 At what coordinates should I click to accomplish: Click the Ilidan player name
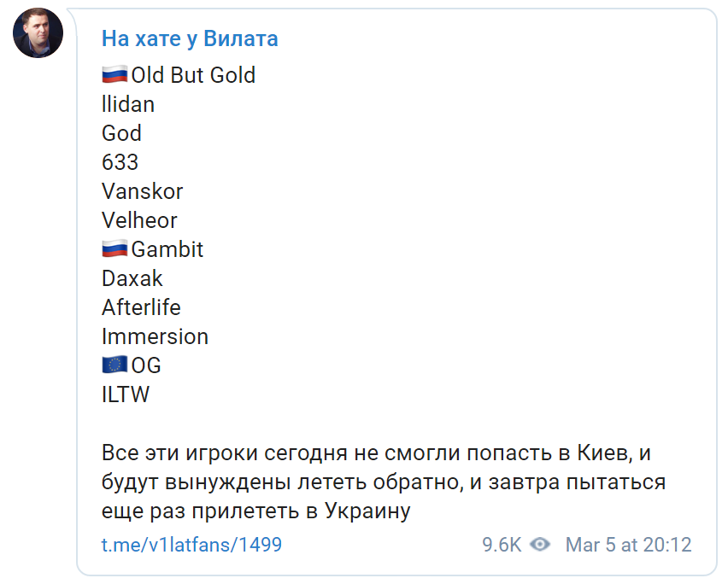click(128, 104)
